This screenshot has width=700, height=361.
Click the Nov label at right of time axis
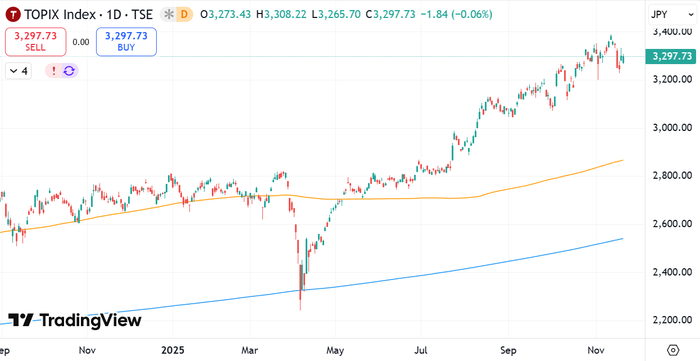coord(596,349)
